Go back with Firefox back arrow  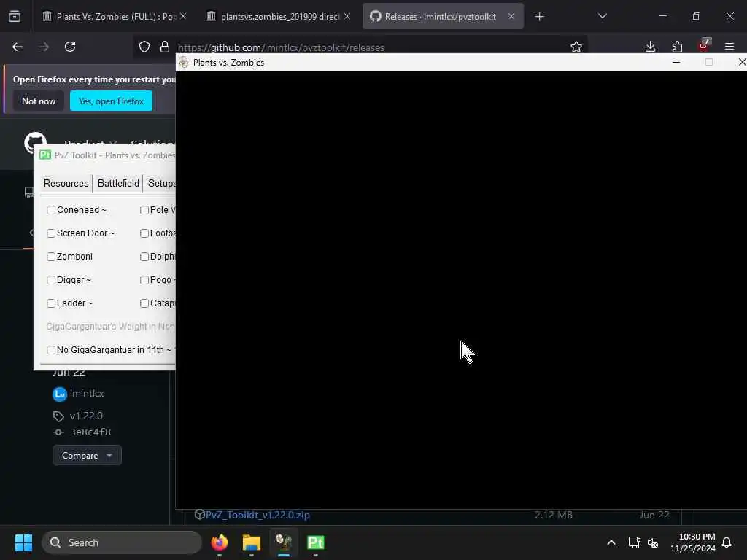18,47
